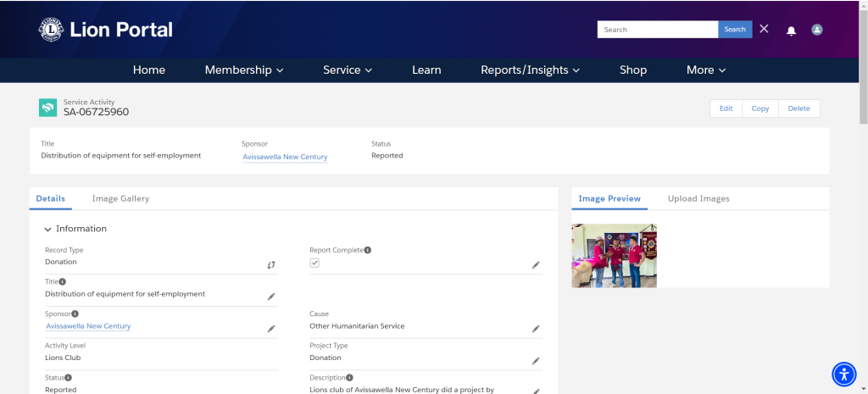Expand the Membership dropdown menu
The height and width of the screenshot is (394, 868).
coord(244,70)
